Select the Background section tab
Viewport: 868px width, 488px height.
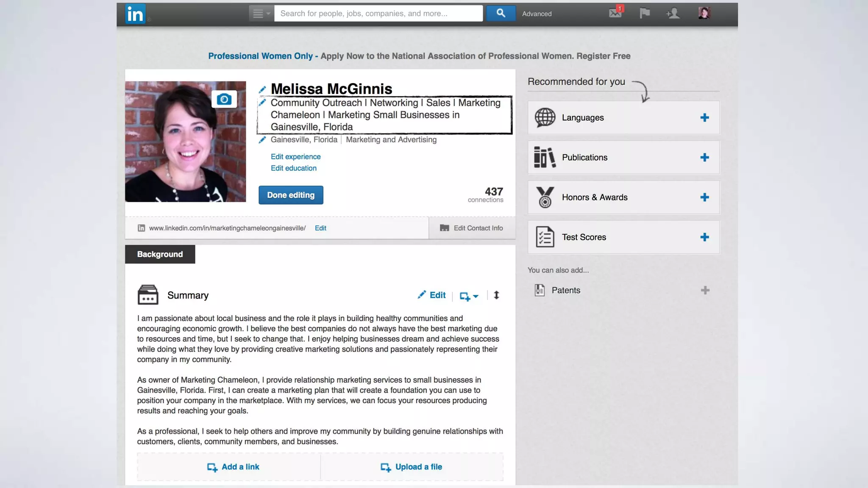(x=160, y=254)
